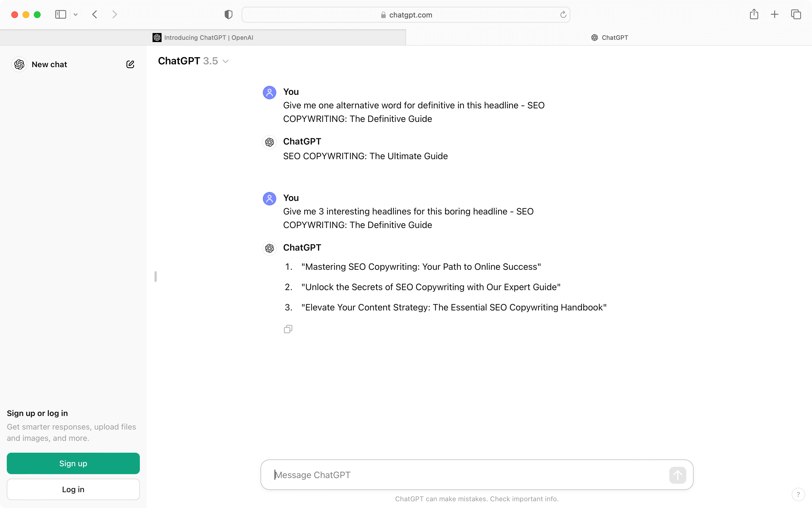Click headline "Elevate Your Content Strategy" handbook line
812x508 pixels.
pyautogui.click(x=454, y=307)
